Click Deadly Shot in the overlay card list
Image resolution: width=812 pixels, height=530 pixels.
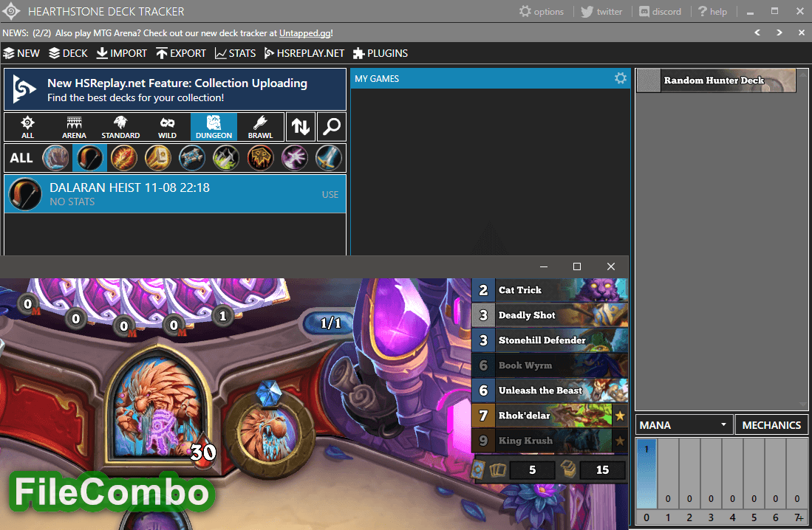click(550, 315)
